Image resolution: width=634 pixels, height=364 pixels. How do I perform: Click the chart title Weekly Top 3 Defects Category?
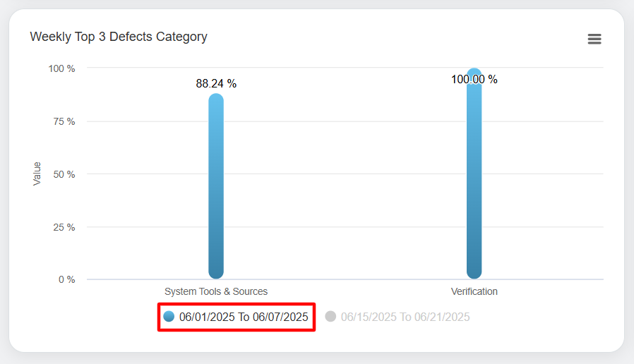119,37
